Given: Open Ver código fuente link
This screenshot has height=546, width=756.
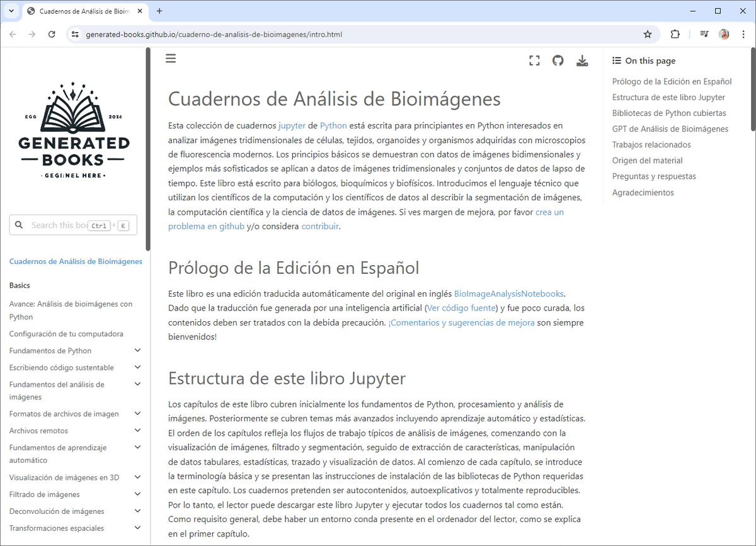Looking at the screenshot, I should [462, 308].
